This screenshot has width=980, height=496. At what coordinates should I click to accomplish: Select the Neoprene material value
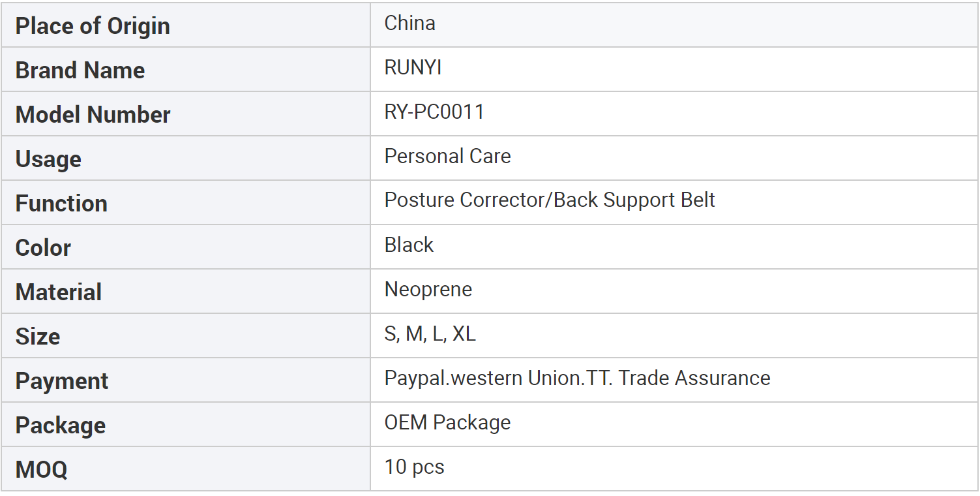point(428,289)
